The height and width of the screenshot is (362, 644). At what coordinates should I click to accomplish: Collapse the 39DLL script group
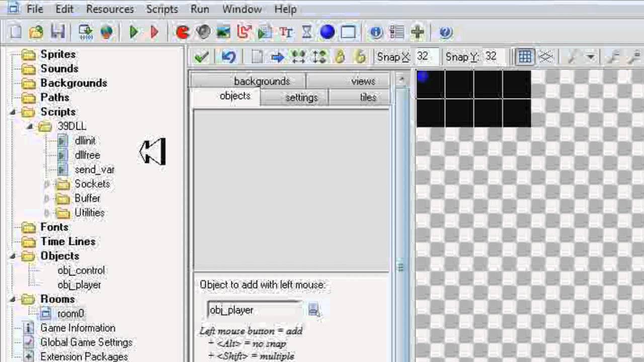click(x=30, y=126)
